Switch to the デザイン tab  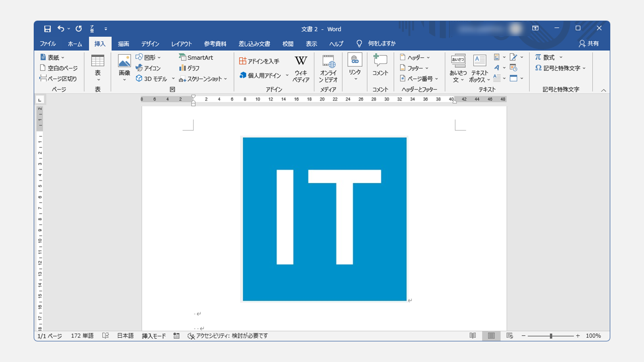[x=150, y=44]
